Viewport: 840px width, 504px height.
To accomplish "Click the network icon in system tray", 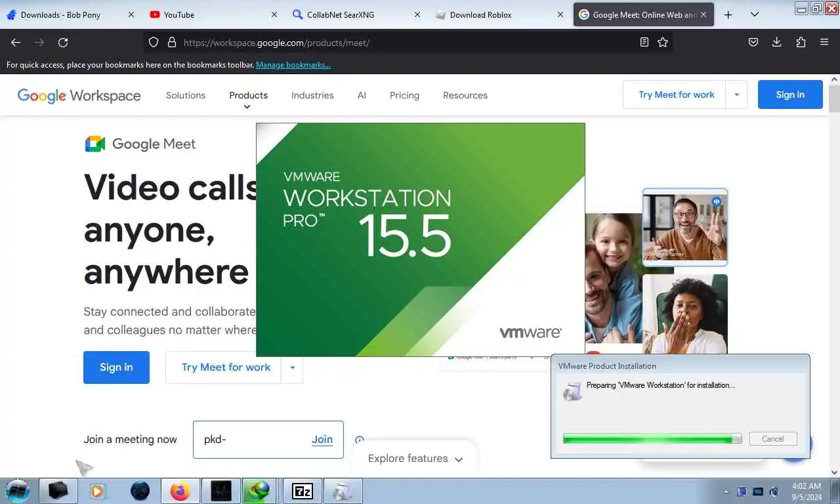I will [x=758, y=491].
